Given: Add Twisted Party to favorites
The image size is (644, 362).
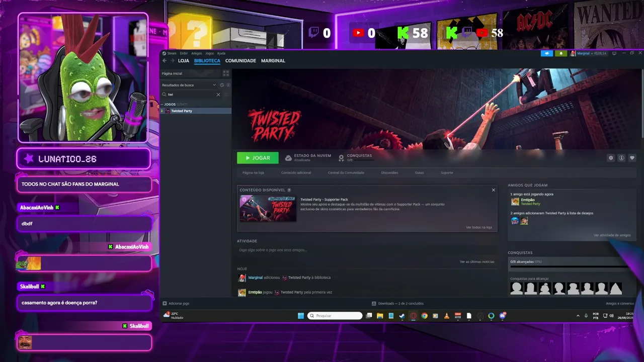Looking at the screenshot, I should (632, 158).
